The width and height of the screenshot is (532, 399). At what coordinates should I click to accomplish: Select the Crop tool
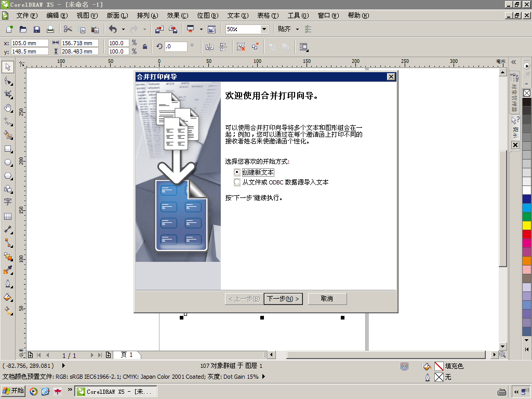(x=8, y=95)
